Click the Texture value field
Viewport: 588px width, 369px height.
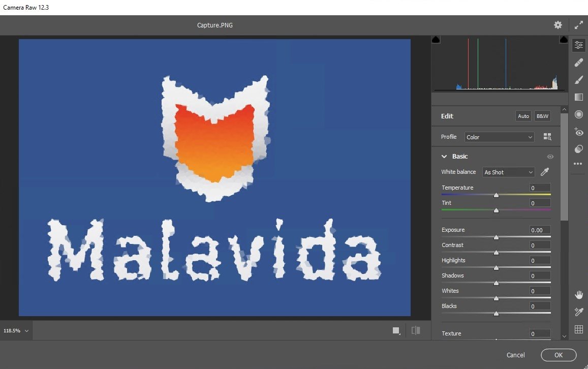540,333
